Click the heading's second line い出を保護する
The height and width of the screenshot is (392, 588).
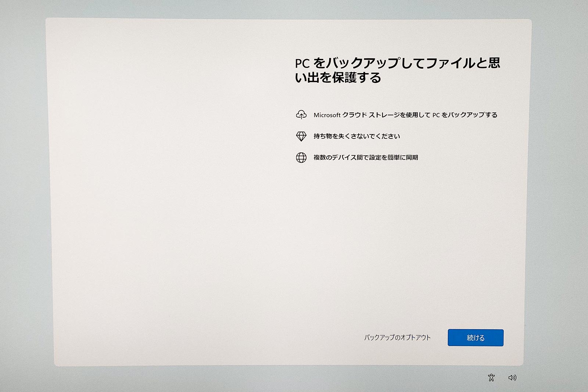(x=338, y=78)
